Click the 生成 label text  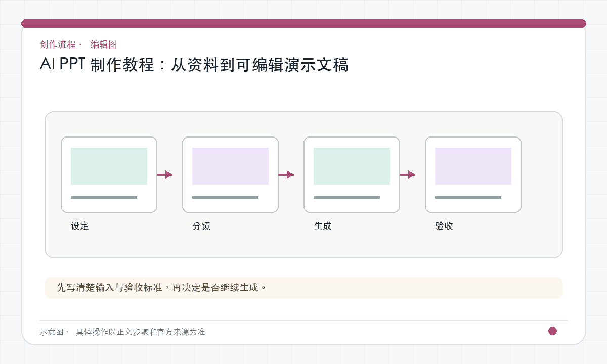click(323, 226)
